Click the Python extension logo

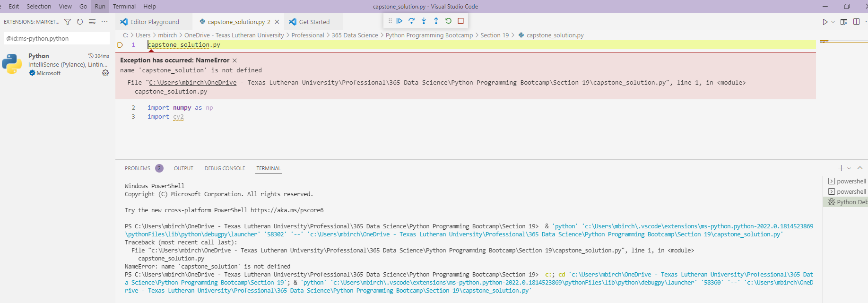point(12,64)
